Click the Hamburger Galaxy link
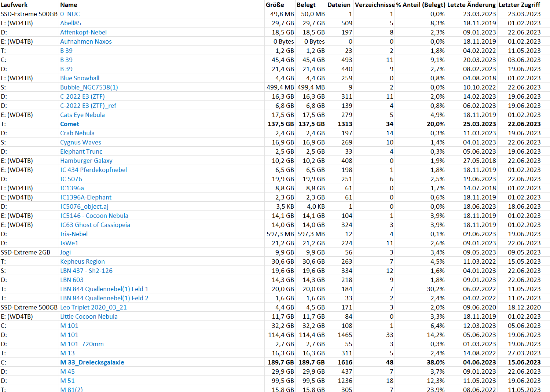 coord(86,161)
